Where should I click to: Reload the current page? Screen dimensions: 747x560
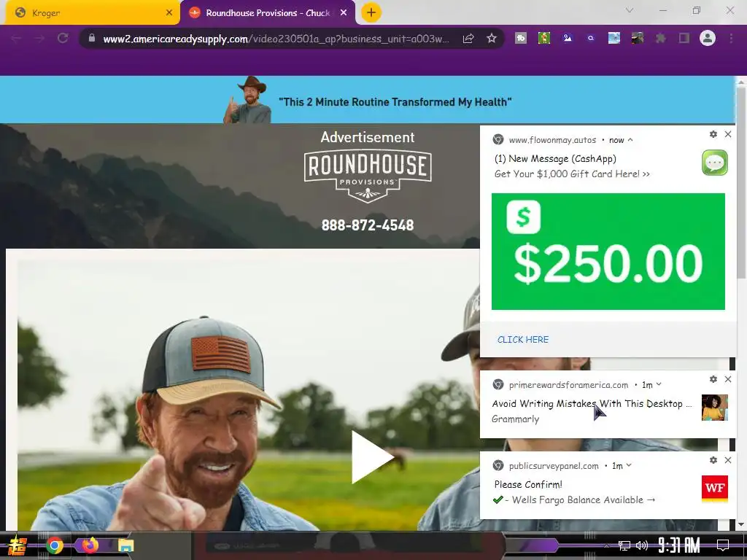(63, 38)
